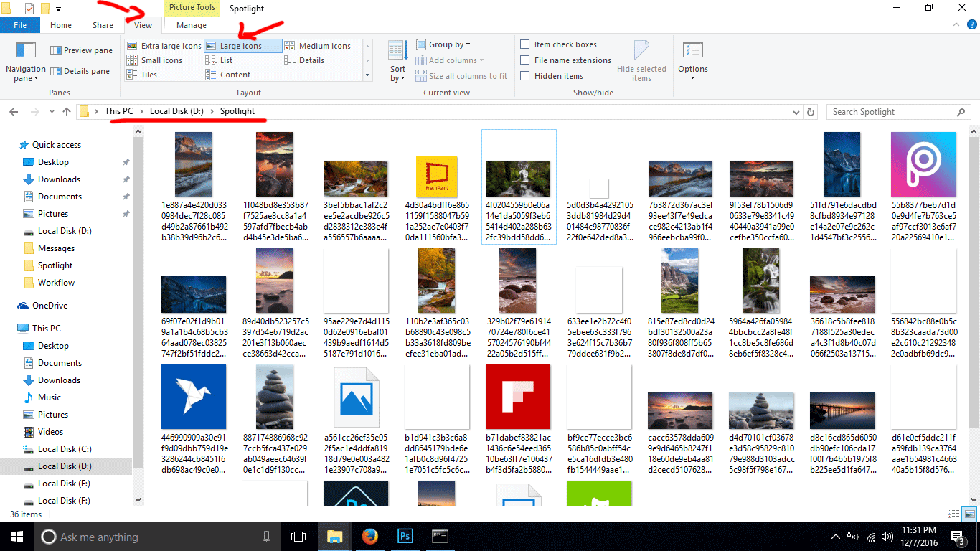
Task: Show File name extensions
Action: click(526, 60)
